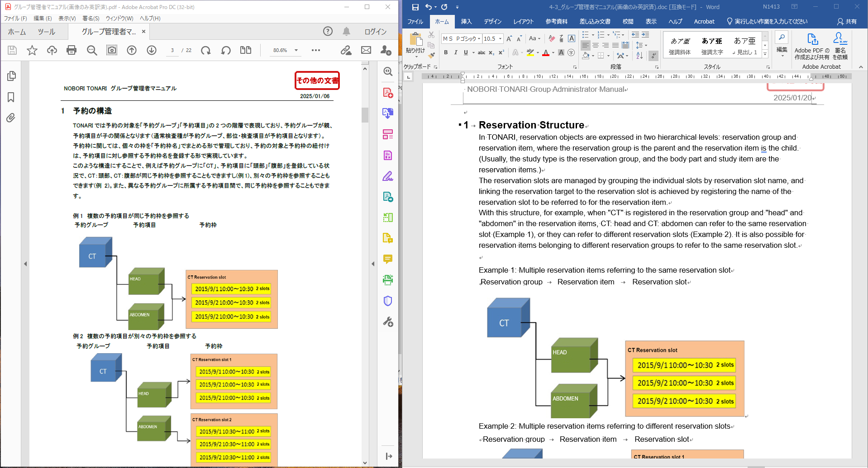Toggle Bold formatting in Word
Viewport: 868px width, 468px height.
(x=446, y=52)
